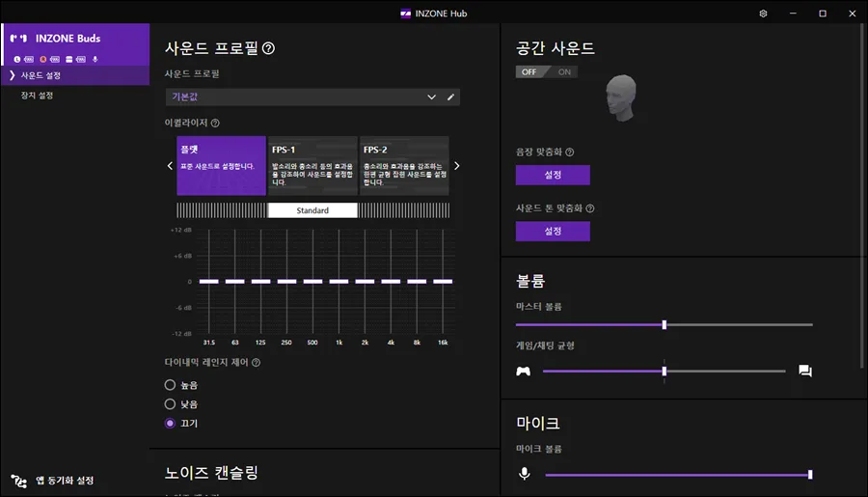
Task: Click the 125 Hz equalizer band handle
Action: [x=260, y=282]
